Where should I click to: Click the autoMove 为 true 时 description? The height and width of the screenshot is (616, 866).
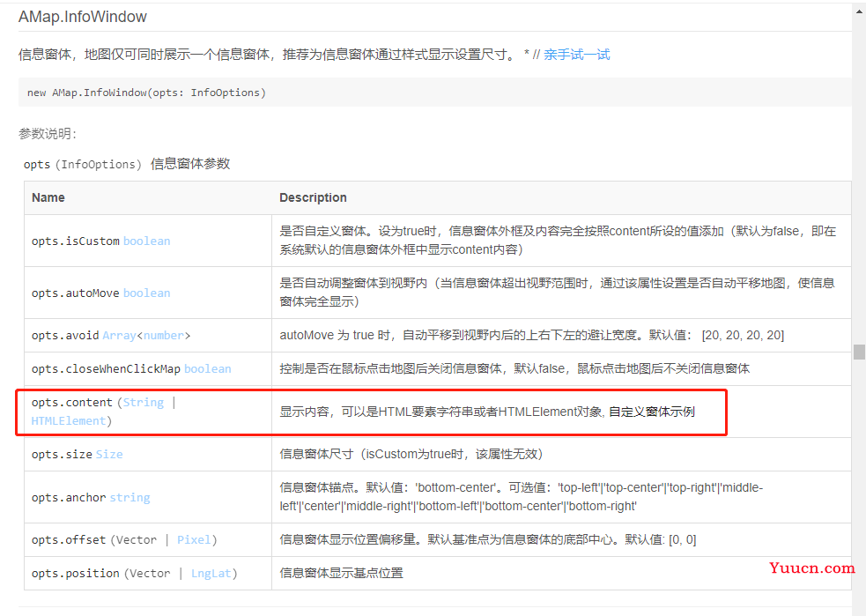coord(532,336)
